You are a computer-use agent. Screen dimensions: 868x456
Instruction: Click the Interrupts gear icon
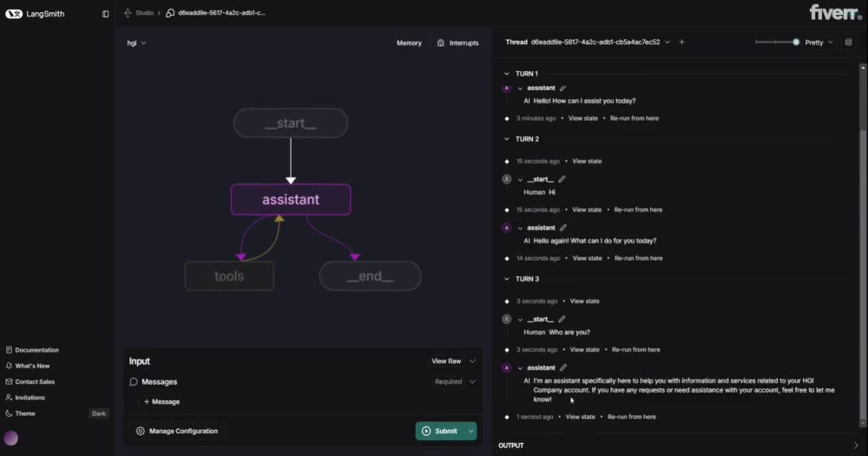(441, 43)
